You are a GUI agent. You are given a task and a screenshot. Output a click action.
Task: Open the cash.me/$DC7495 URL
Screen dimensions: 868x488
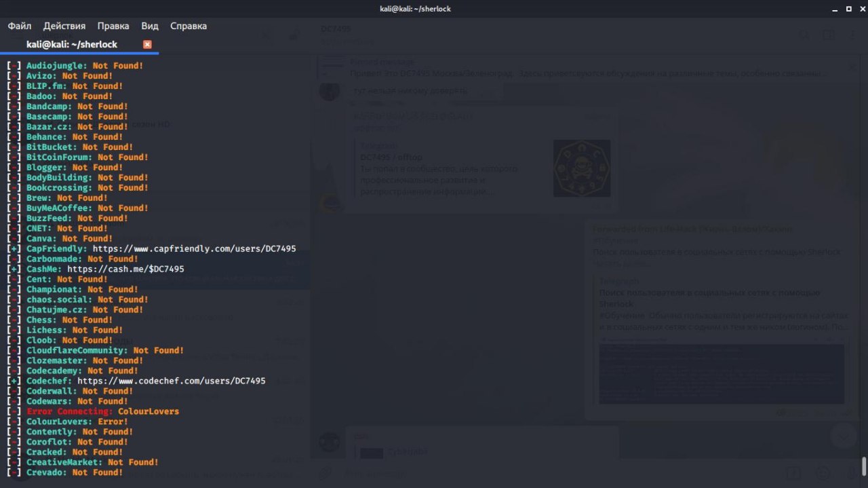[x=125, y=269]
